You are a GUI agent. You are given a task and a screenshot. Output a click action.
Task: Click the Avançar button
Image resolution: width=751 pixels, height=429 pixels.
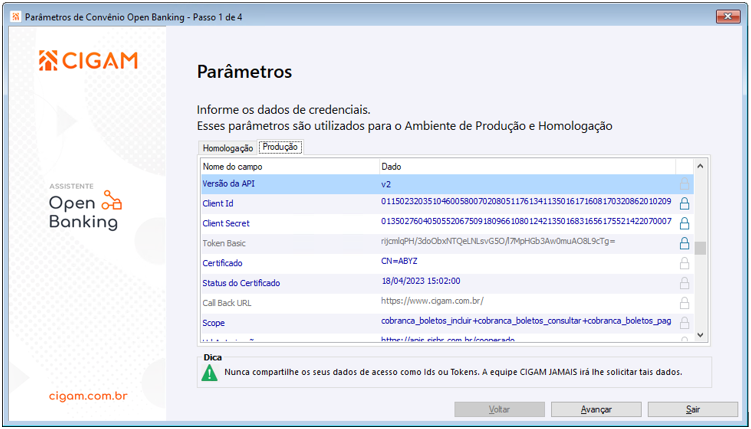(596, 410)
